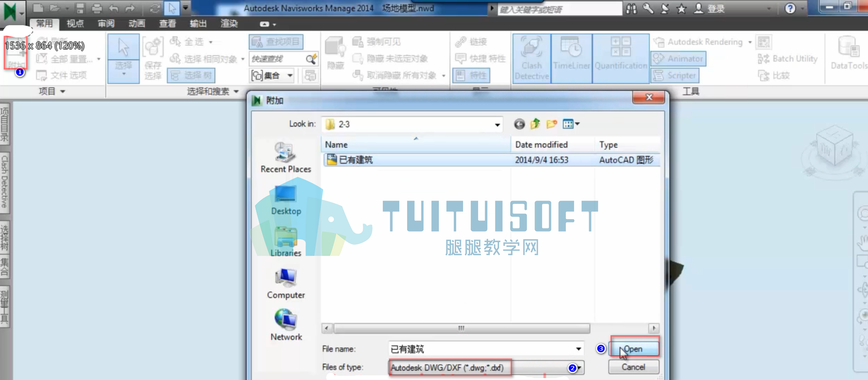The width and height of the screenshot is (868, 380).
Task: Open the Scripter tool
Action: pos(674,75)
